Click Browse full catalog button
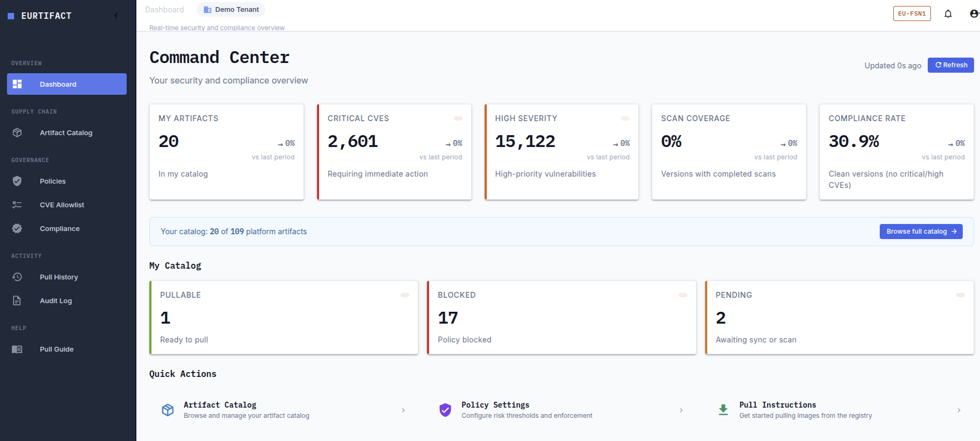Image resolution: width=980 pixels, height=441 pixels. pyautogui.click(x=921, y=232)
